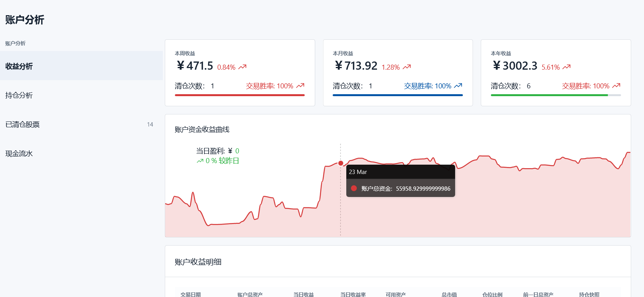Click the red 交易胜率: 100% text in 本周收益
The width and height of the screenshot is (644, 297).
coord(269,86)
